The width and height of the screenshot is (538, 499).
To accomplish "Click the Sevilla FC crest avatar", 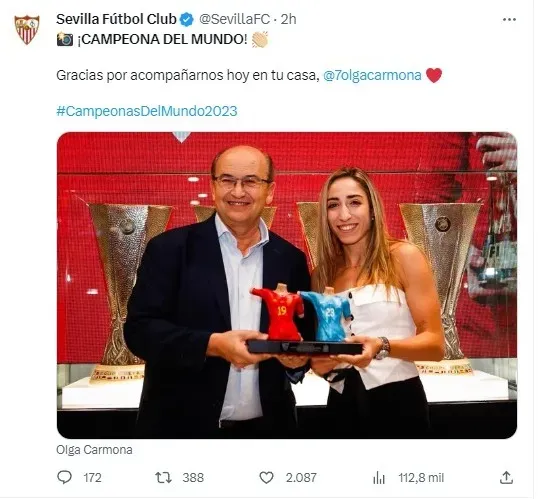I will 27,29.
